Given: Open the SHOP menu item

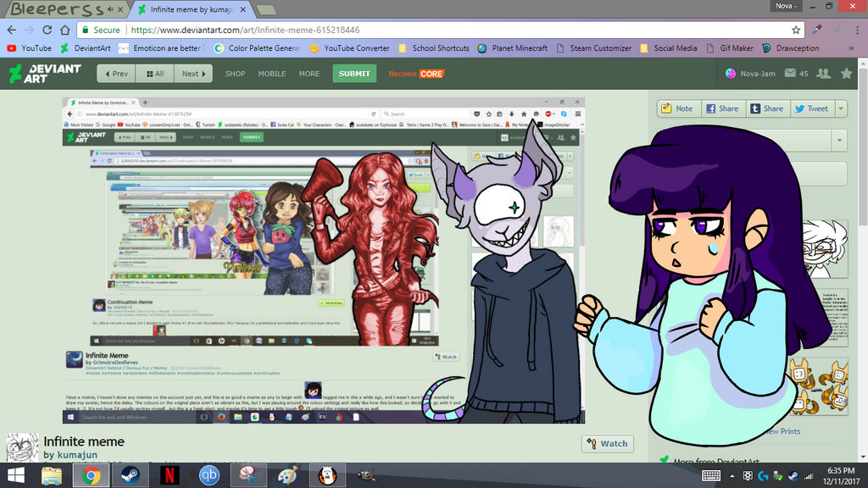Looking at the screenshot, I should click(x=235, y=74).
